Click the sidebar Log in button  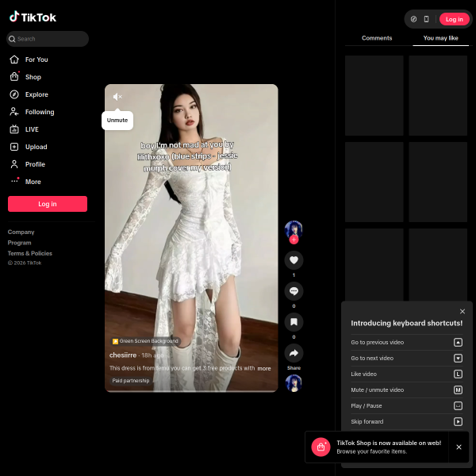(48, 204)
